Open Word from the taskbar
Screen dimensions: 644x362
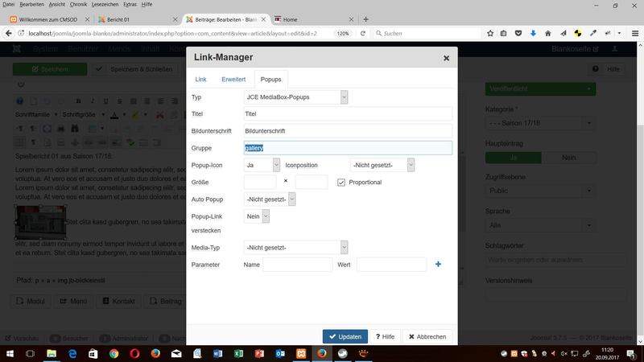tap(217, 353)
